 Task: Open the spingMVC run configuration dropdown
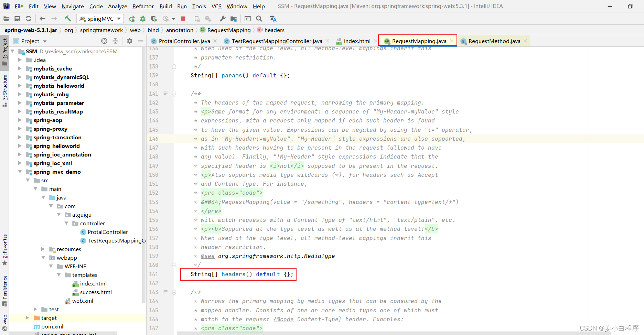tap(100, 19)
